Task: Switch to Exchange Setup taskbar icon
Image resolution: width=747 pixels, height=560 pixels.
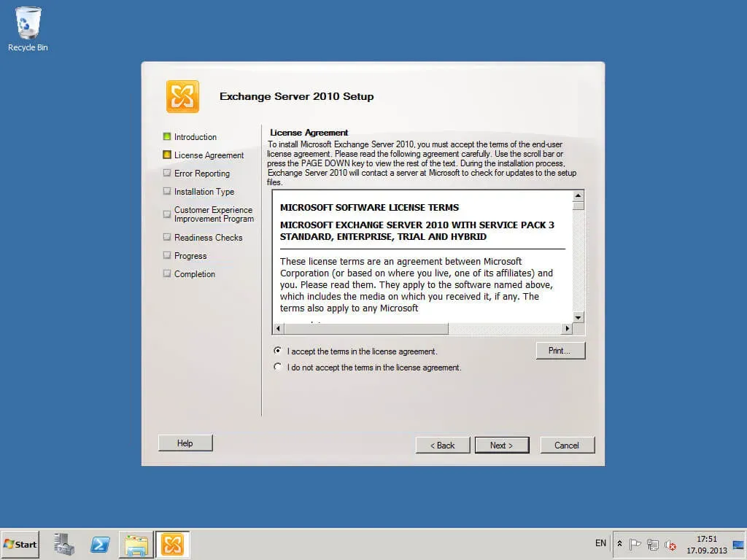Action: pyautogui.click(x=172, y=544)
